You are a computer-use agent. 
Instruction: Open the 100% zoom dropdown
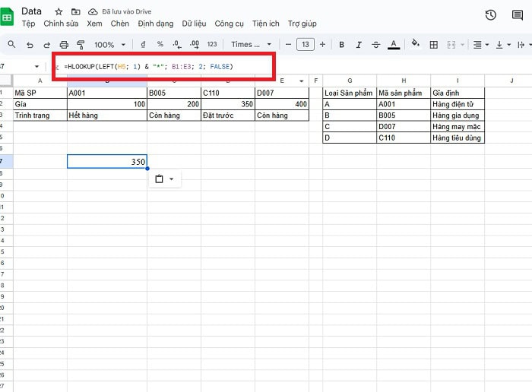tap(109, 45)
